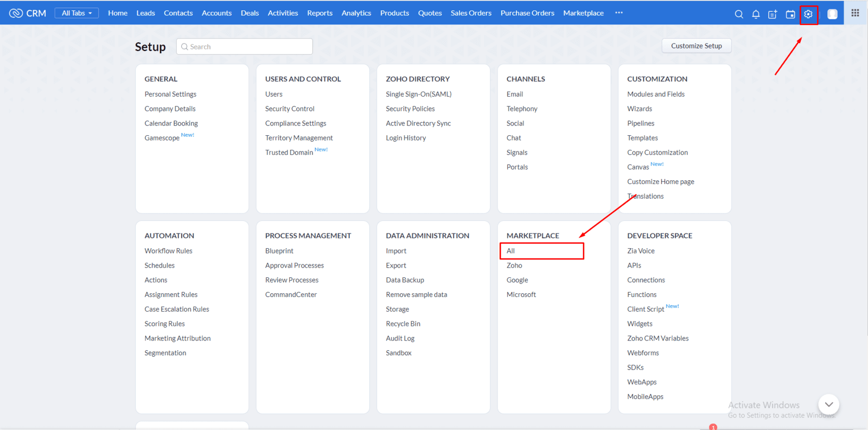Open Calendar Booking link
The height and width of the screenshot is (430, 868).
pyautogui.click(x=171, y=124)
